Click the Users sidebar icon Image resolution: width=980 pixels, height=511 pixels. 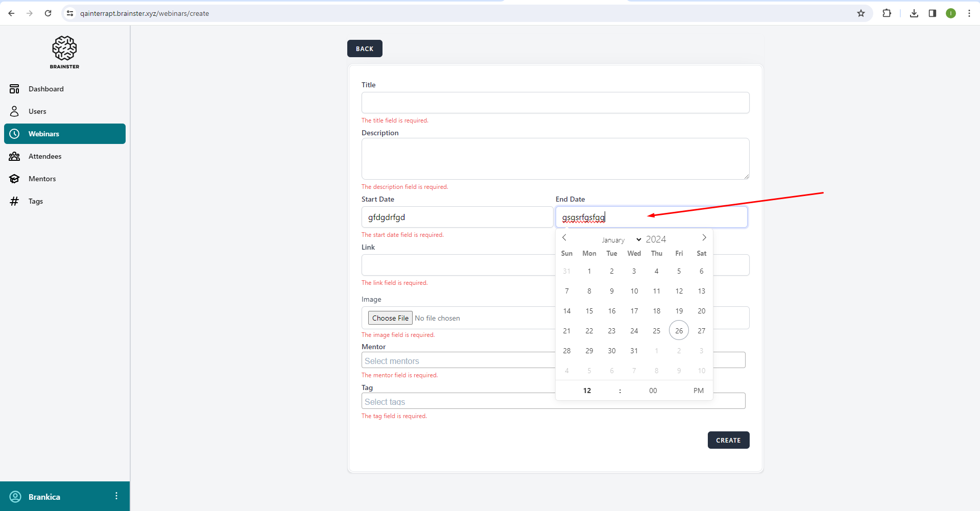pos(14,111)
